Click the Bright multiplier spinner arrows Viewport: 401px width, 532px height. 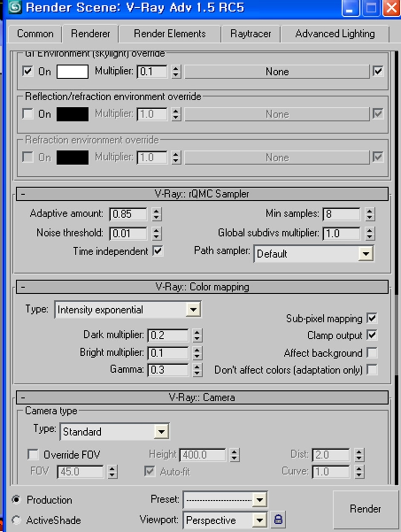pyautogui.click(x=197, y=353)
